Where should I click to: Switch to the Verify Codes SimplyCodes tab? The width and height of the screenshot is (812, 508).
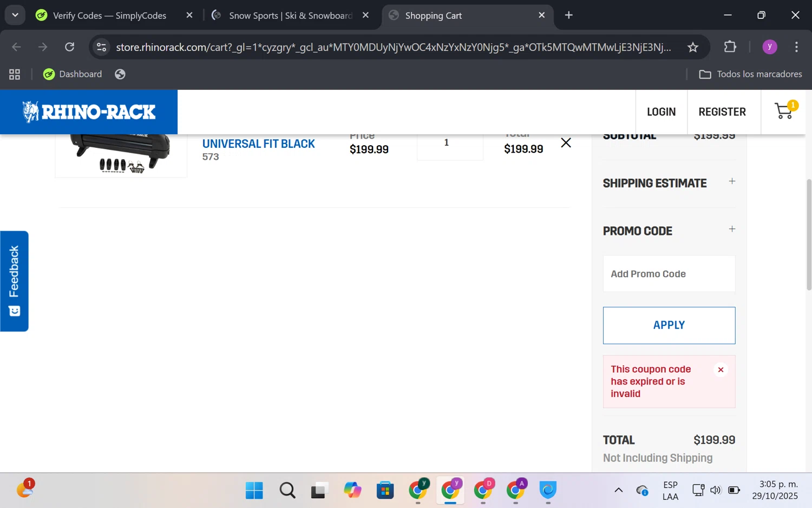coord(109,16)
